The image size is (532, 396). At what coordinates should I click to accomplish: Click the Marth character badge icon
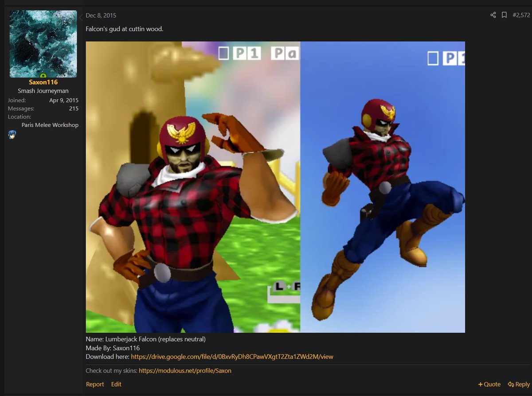[12, 134]
